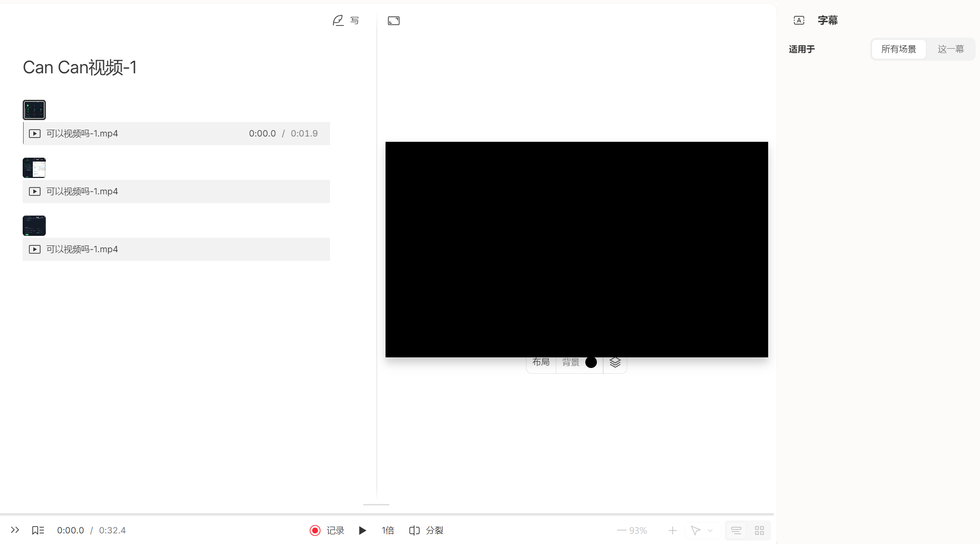Open the 布局 layout menu
The width and height of the screenshot is (980, 544).
[541, 362]
